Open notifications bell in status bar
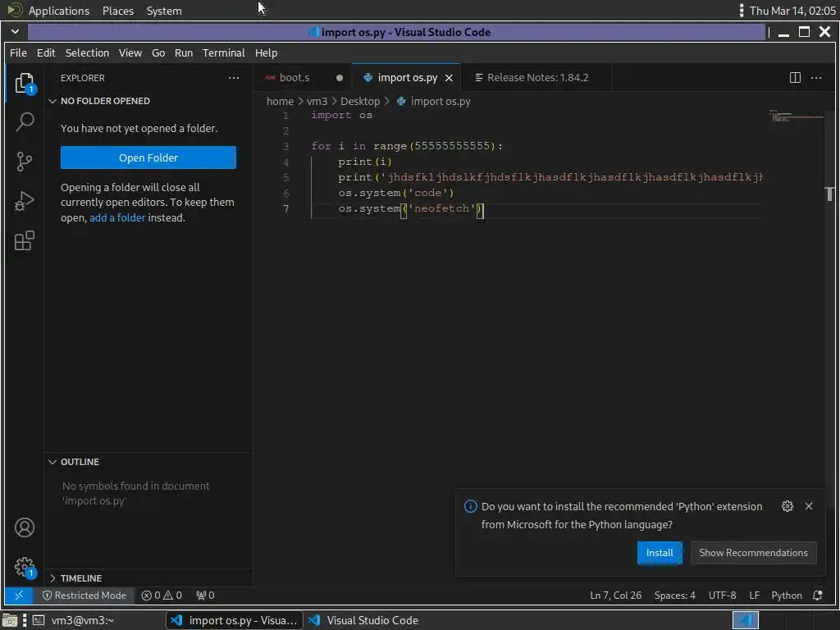This screenshot has width=840, height=630. point(818,596)
